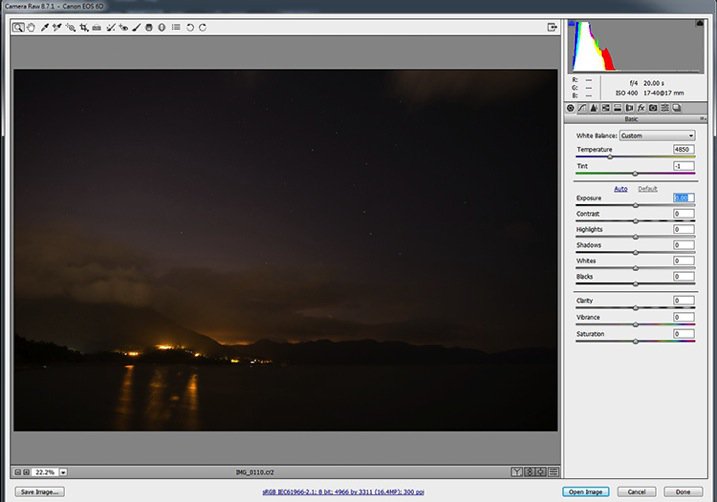Rotate image 90° clockwise

(x=203, y=28)
